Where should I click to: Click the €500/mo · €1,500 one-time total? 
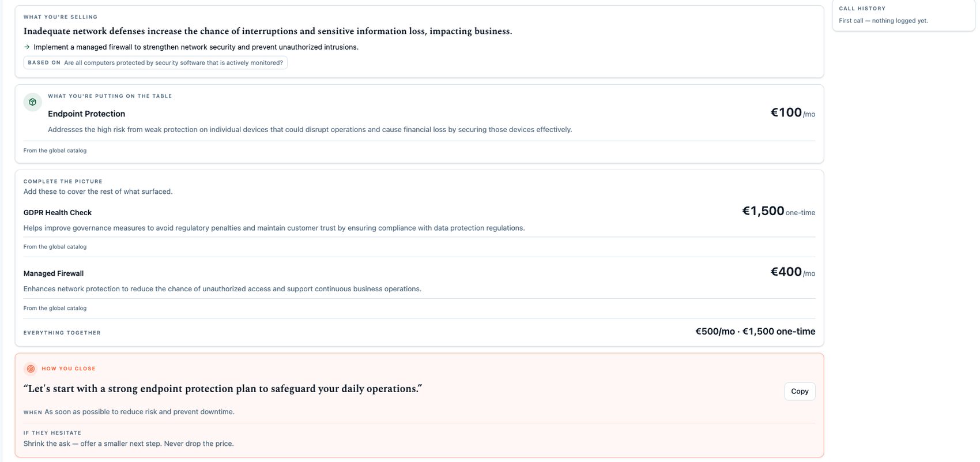(755, 331)
